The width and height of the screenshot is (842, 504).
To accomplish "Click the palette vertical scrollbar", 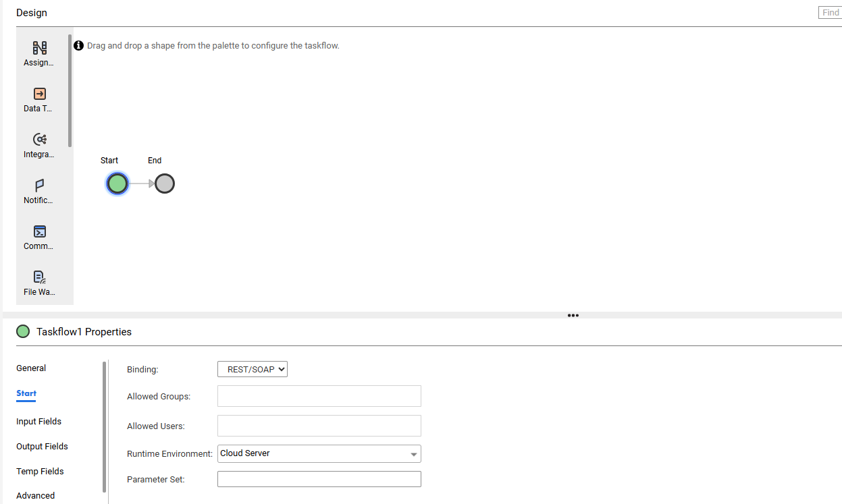I will coord(70,91).
